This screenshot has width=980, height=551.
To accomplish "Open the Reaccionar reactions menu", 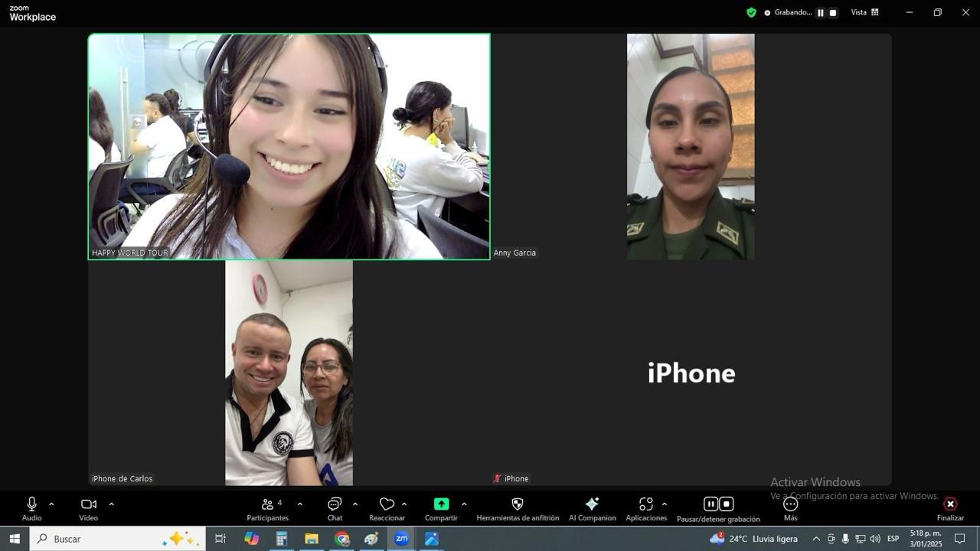I will (387, 508).
